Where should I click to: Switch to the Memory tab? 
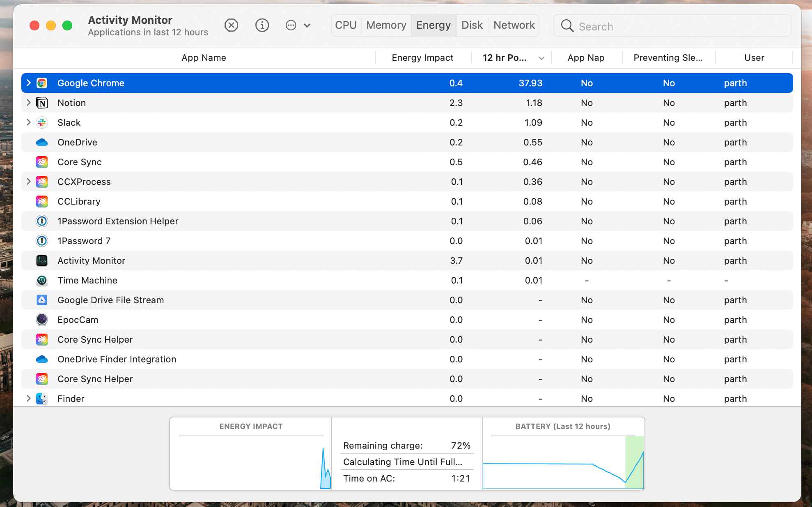[386, 25]
